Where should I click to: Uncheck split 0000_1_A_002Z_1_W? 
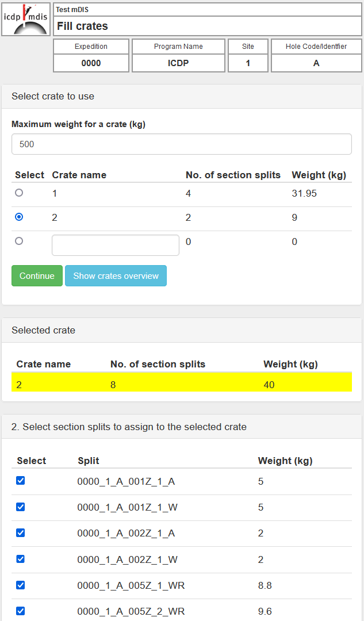(x=20, y=559)
